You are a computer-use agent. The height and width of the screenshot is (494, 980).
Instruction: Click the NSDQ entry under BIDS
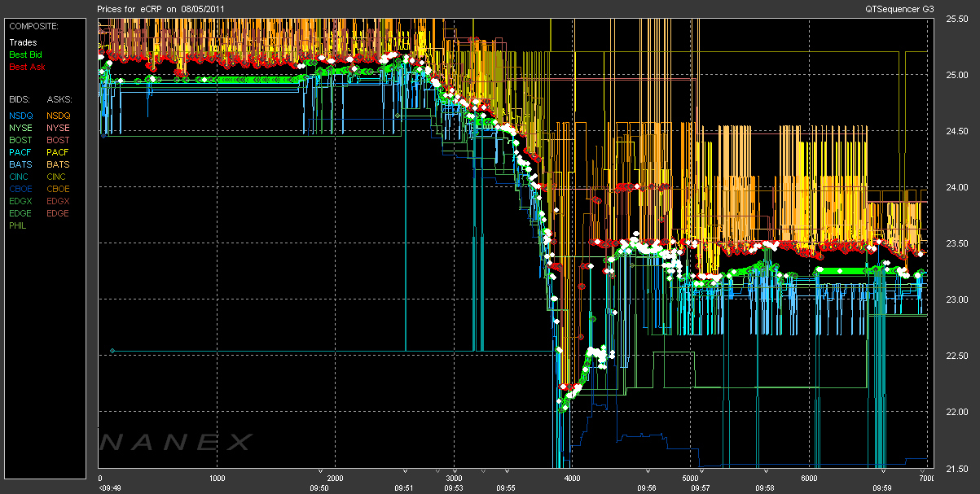tap(21, 116)
